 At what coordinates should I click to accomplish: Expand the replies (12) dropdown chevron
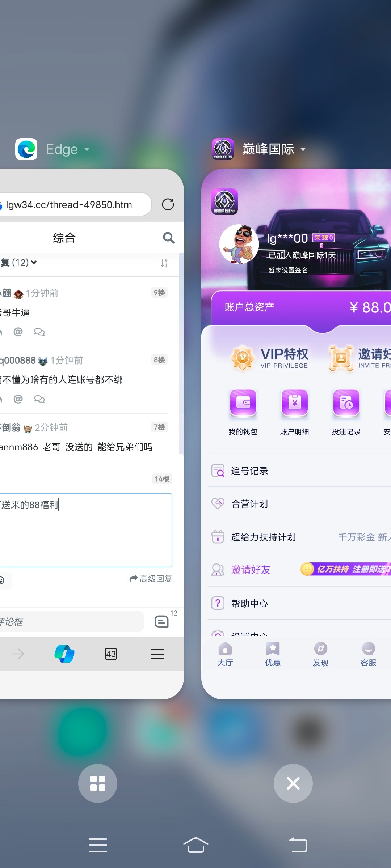click(34, 262)
